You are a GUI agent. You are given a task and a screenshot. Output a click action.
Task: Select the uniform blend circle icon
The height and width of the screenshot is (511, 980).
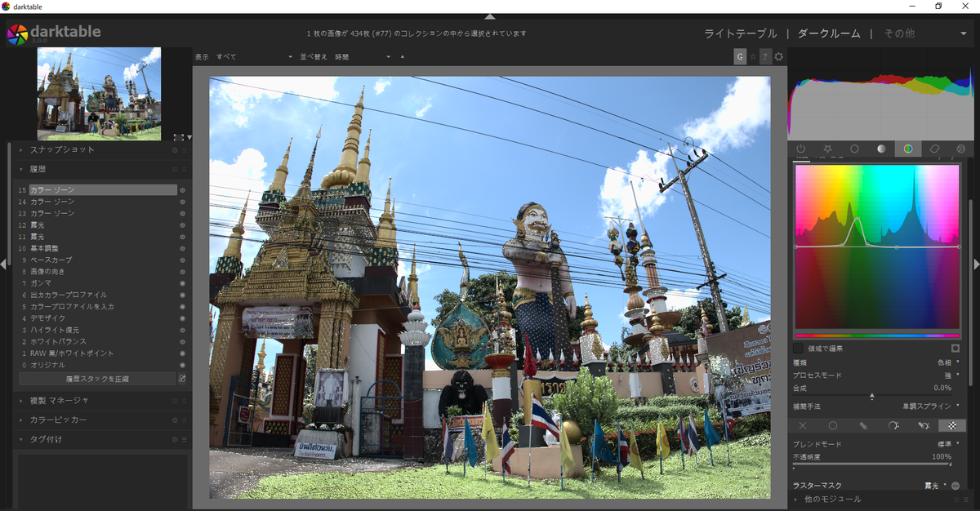tap(833, 426)
